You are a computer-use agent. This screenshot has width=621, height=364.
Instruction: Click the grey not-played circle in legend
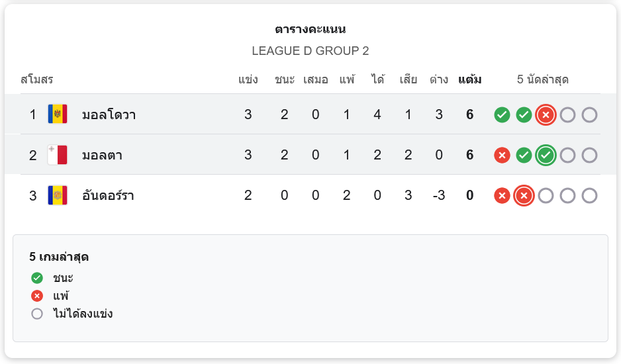37,314
